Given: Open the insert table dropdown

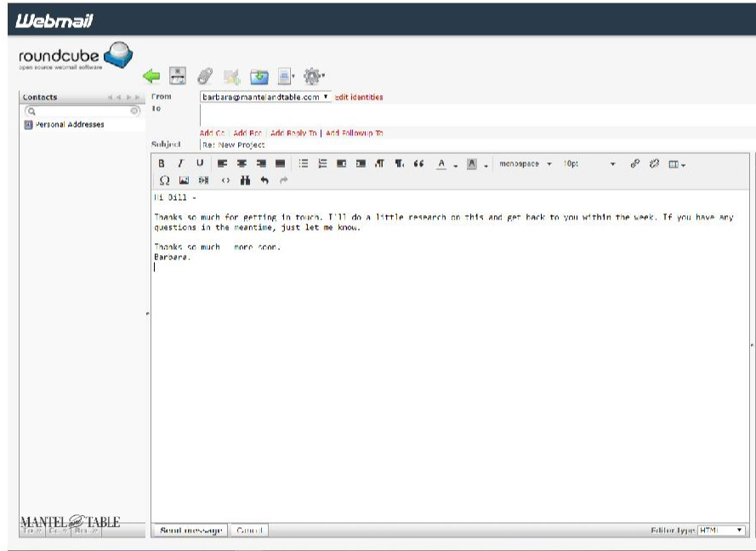Looking at the screenshot, I should (x=677, y=164).
